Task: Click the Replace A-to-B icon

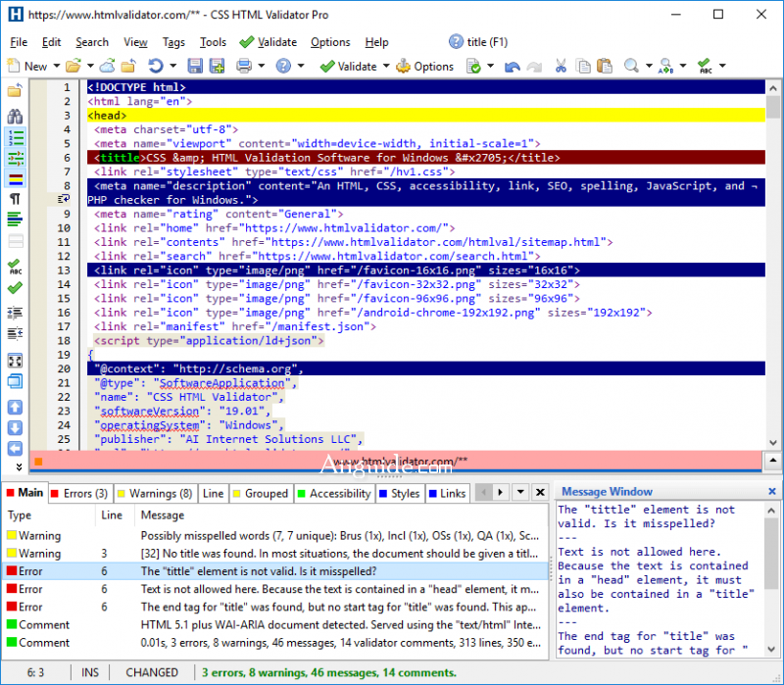Action: coord(666,66)
